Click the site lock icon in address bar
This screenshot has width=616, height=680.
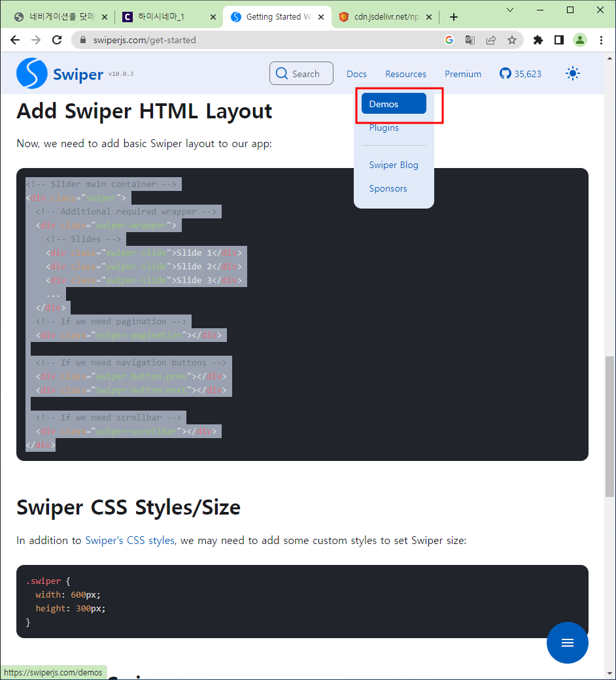(x=83, y=40)
